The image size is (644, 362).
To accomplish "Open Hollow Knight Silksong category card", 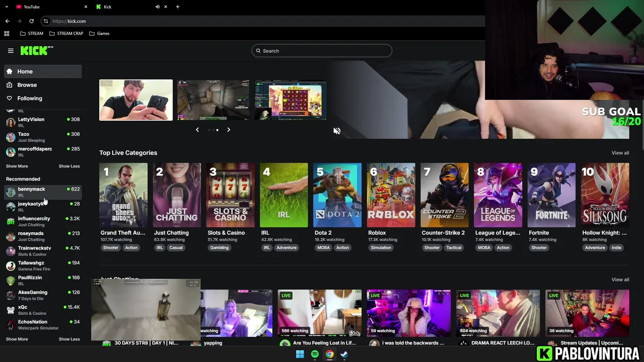I will pos(605,195).
